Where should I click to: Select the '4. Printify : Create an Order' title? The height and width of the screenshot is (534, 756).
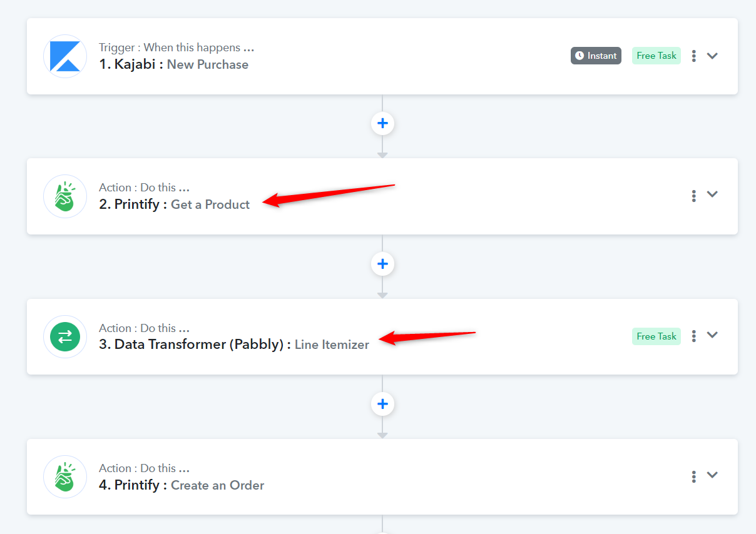click(x=181, y=485)
